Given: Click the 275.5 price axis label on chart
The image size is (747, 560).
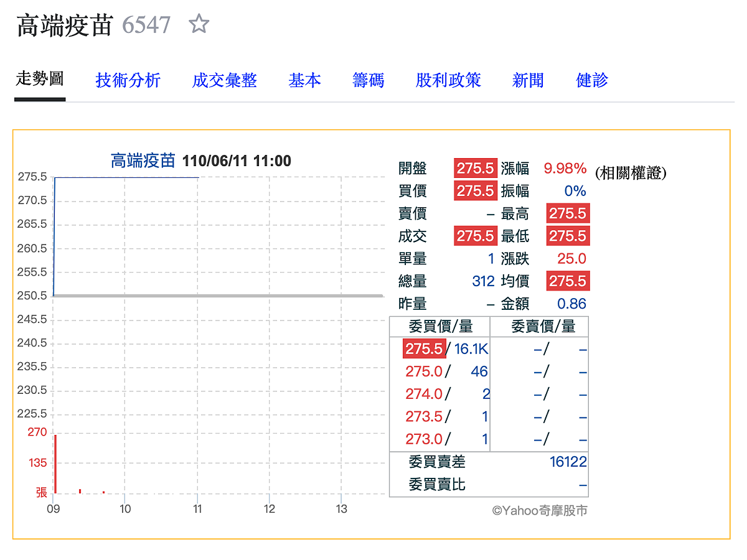Looking at the screenshot, I should pos(32,177).
